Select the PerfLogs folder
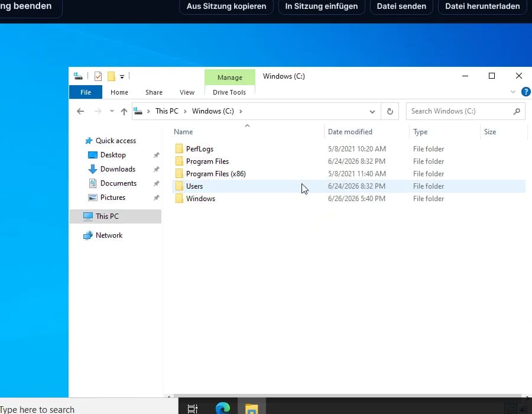532x414 pixels. coord(349,149)
